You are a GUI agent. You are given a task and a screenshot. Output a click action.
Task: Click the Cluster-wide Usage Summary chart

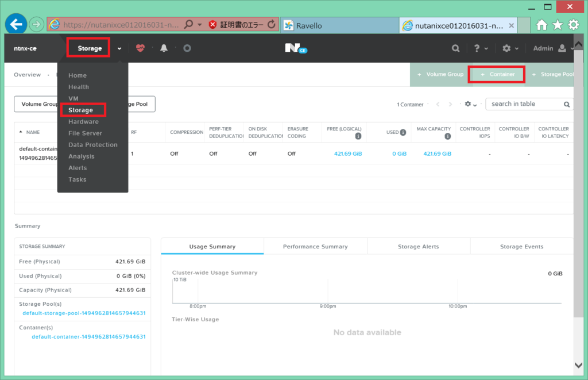tap(367, 291)
